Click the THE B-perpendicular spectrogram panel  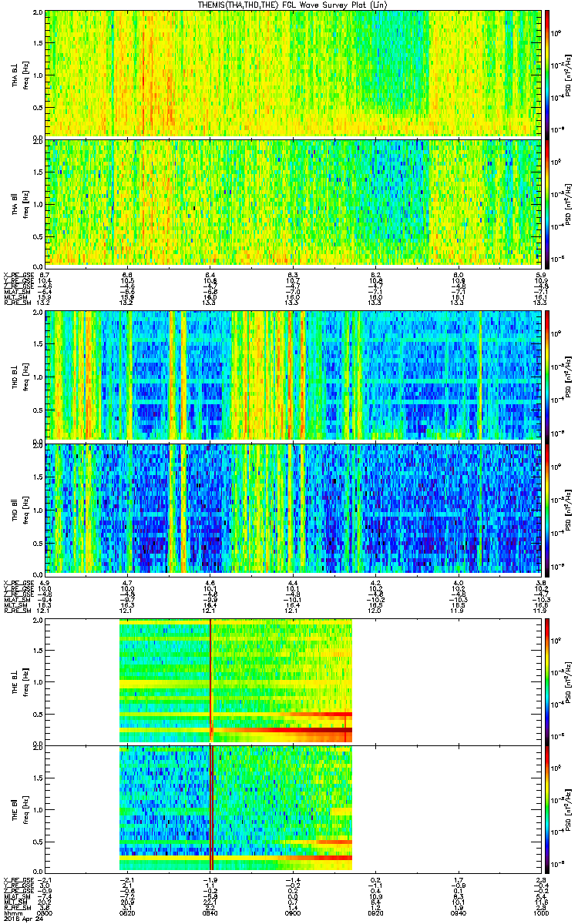[x=293, y=681]
